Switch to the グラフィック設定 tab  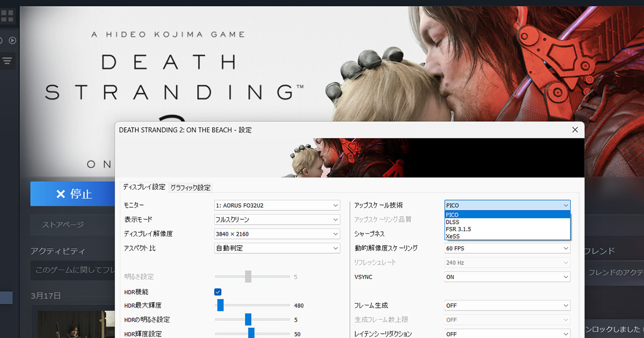[x=191, y=187]
